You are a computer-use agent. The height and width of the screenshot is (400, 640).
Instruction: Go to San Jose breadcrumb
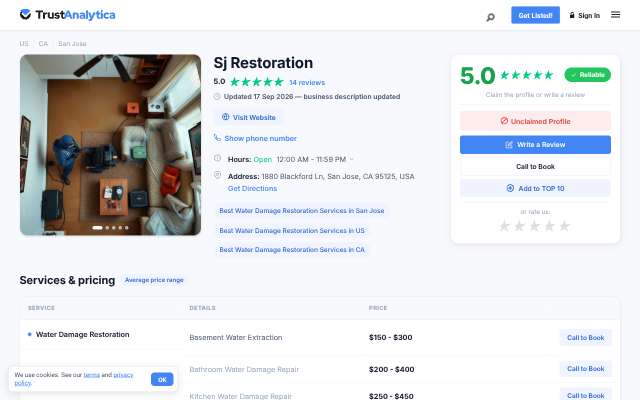72,44
